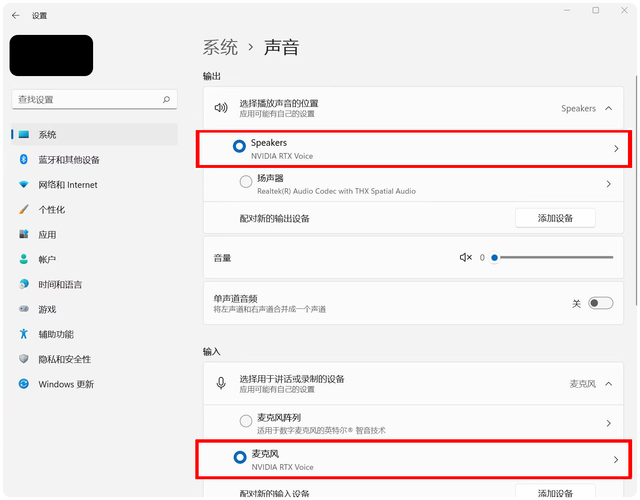Click the page vertical scrollbar
The image size is (640, 500).
click(637, 190)
